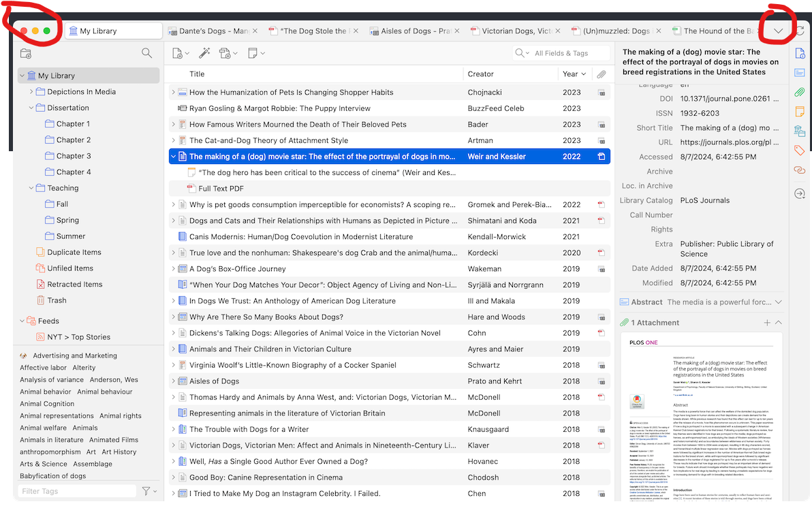Filter by the Babyfication of dogs tag
Viewport: 812px width, 521px height.
click(53, 476)
